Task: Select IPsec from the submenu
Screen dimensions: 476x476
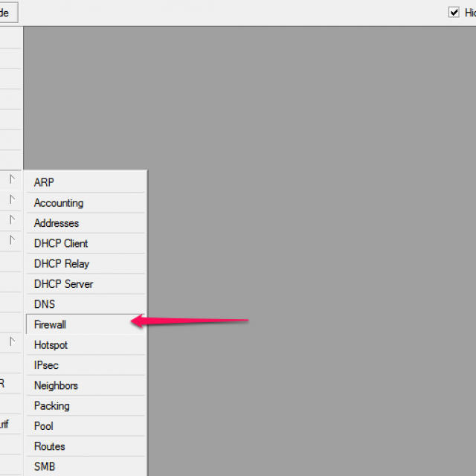Action: tap(46, 365)
